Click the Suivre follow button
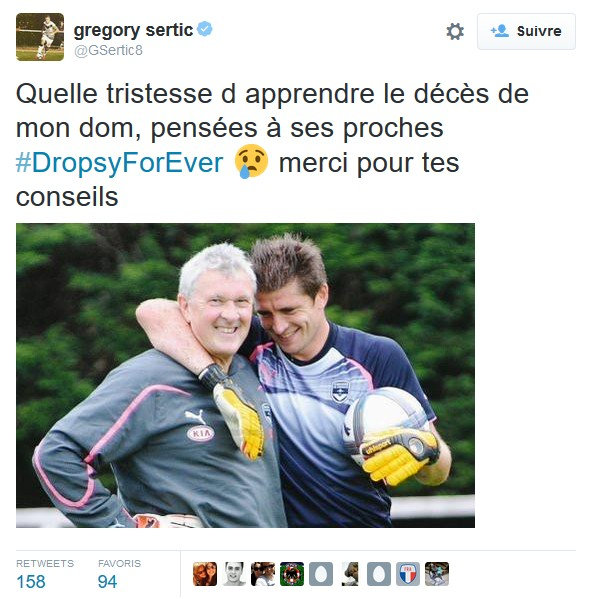 coord(526,31)
